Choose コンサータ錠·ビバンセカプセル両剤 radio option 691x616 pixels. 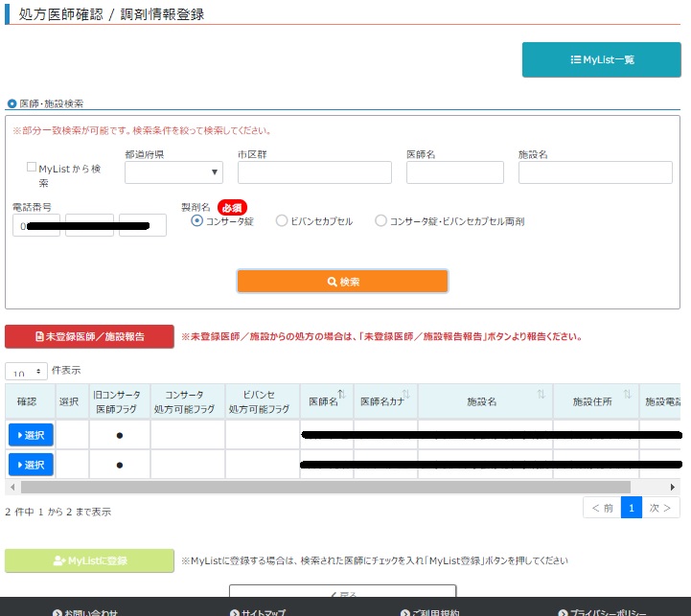(x=381, y=221)
